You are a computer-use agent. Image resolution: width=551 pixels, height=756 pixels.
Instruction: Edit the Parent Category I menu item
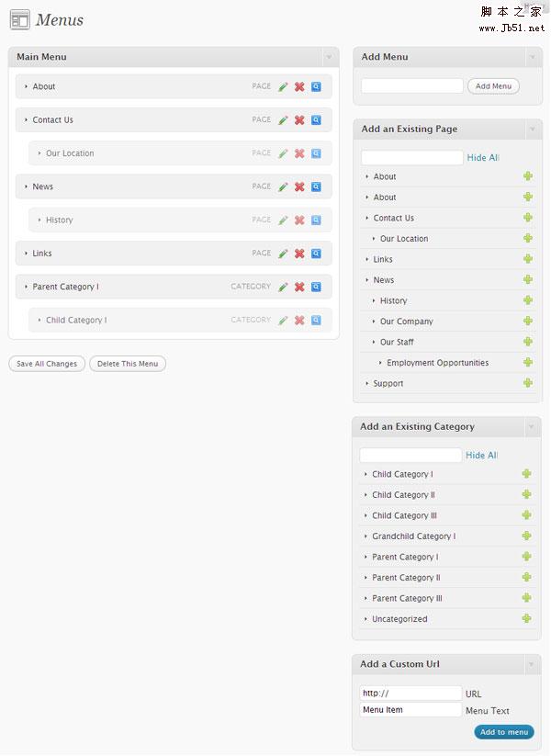(283, 287)
